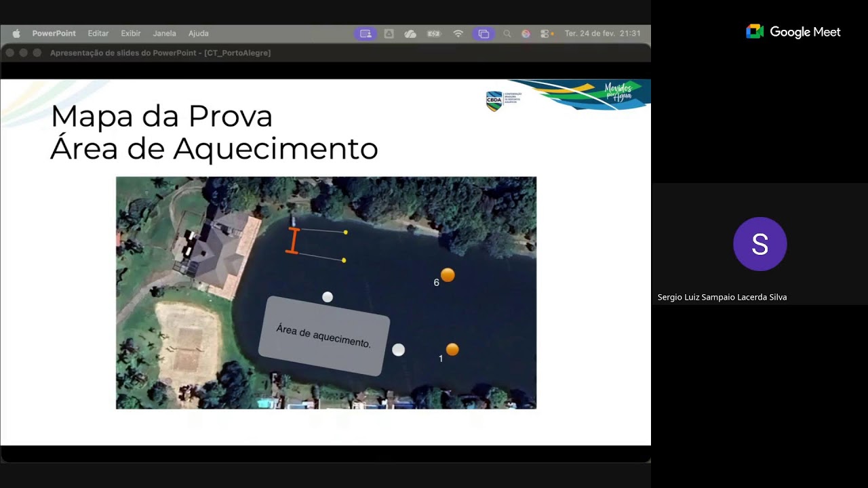Click the purple S participant avatar
The image size is (868, 488).
(x=760, y=244)
